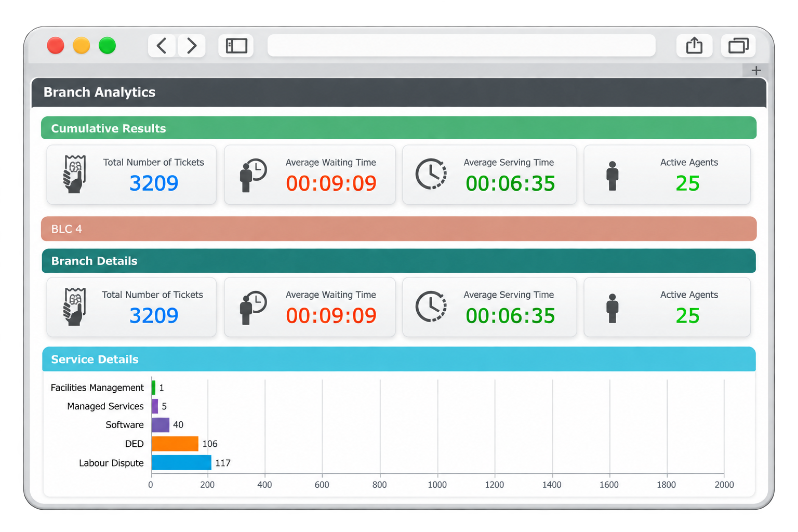Collapse the Service Details blue header

[x=399, y=359]
